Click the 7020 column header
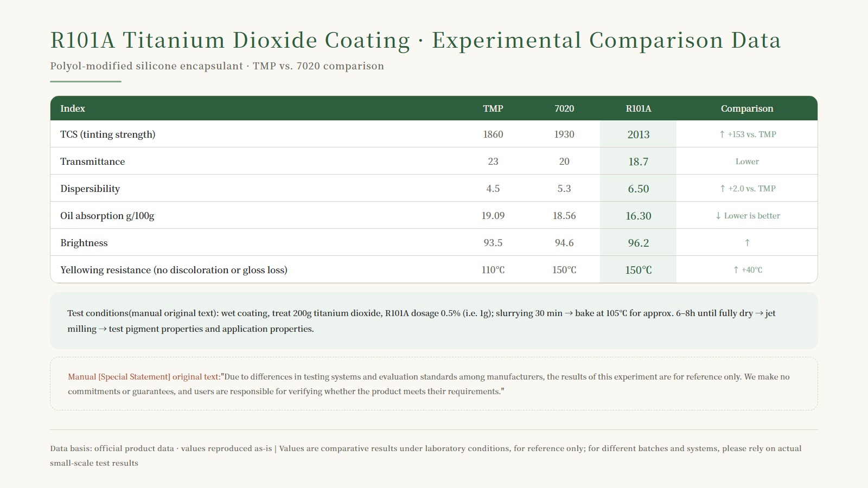 [564, 108]
